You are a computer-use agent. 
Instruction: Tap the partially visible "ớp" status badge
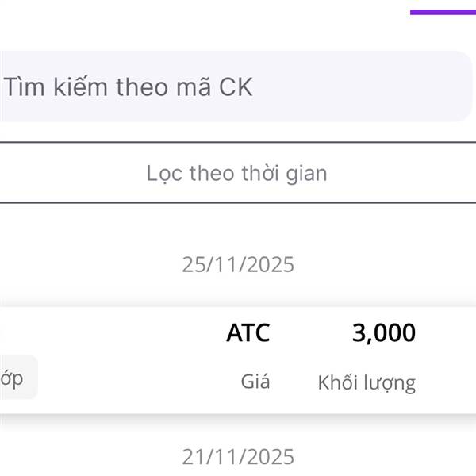pyautogui.click(x=14, y=378)
